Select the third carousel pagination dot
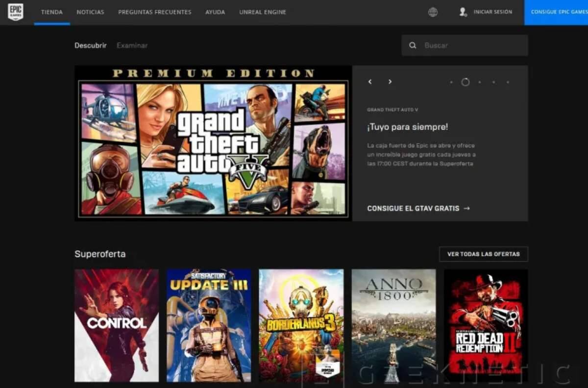Image resolution: width=588 pixels, height=388 pixels. click(480, 82)
